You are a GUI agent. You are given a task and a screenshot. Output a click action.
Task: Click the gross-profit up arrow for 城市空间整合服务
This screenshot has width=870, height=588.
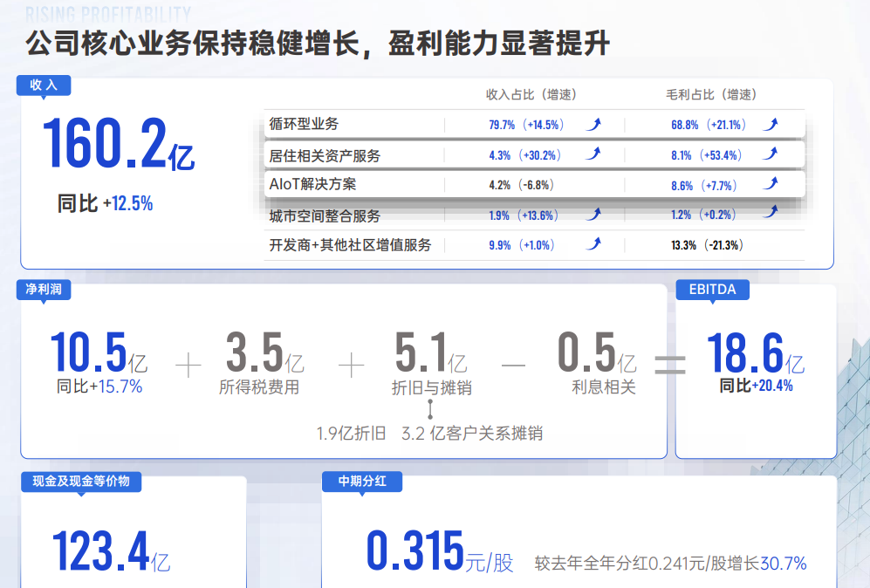pyautogui.click(x=770, y=213)
